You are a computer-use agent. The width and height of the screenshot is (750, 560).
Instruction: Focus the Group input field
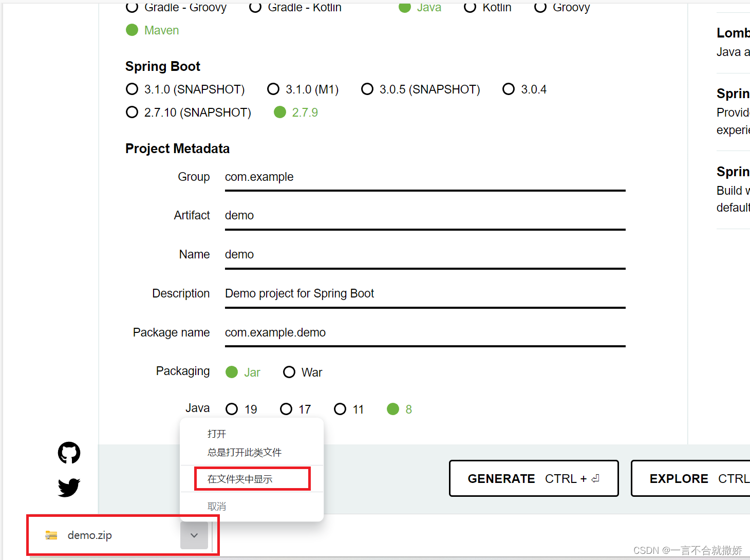point(425,177)
